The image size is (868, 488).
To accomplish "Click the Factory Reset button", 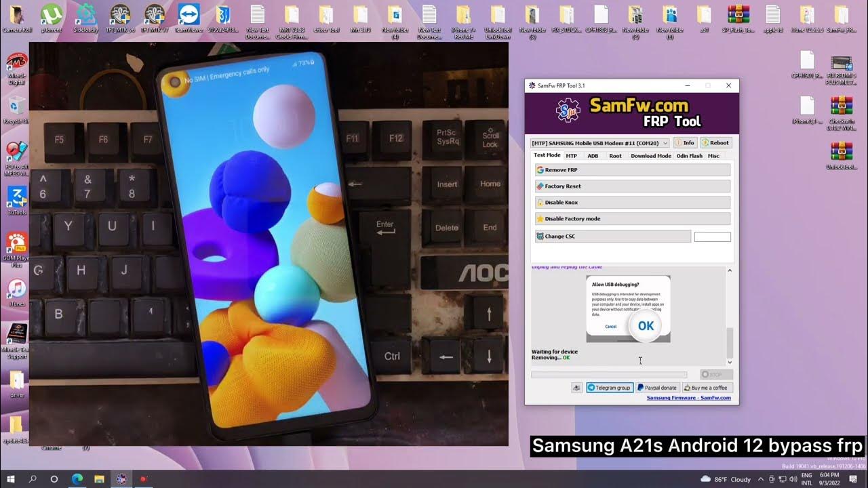I will [x=633, y=186].
